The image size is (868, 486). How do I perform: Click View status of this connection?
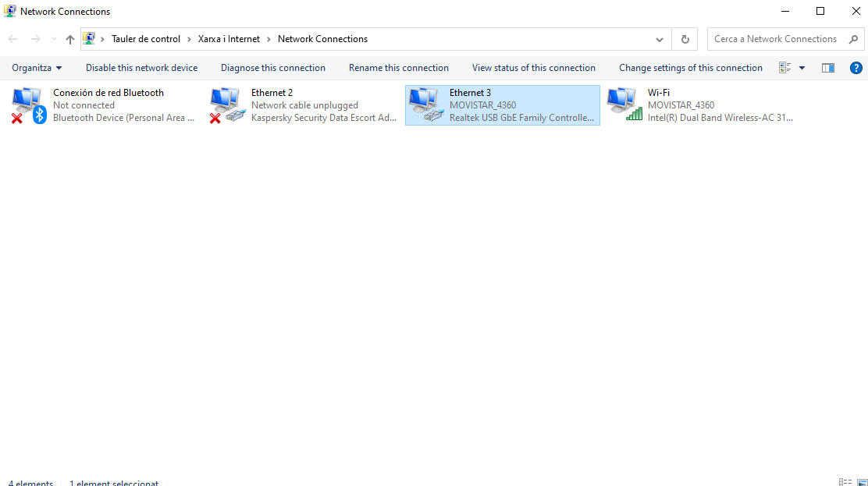[533, 68]
